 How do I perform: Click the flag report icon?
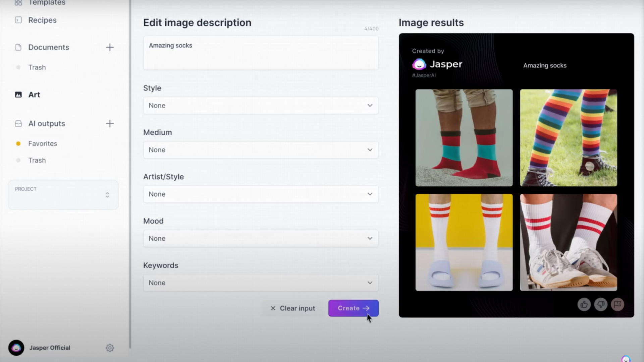point(618,304)
